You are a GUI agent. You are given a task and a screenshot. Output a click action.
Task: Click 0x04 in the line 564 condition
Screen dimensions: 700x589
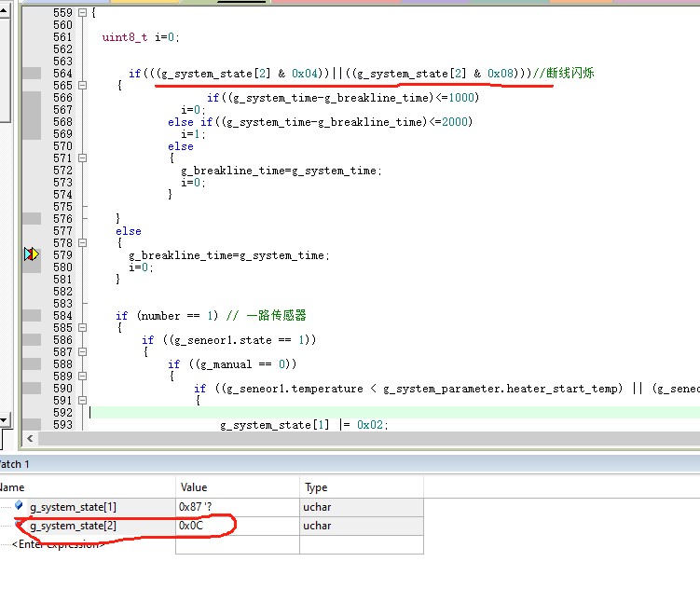305,74
